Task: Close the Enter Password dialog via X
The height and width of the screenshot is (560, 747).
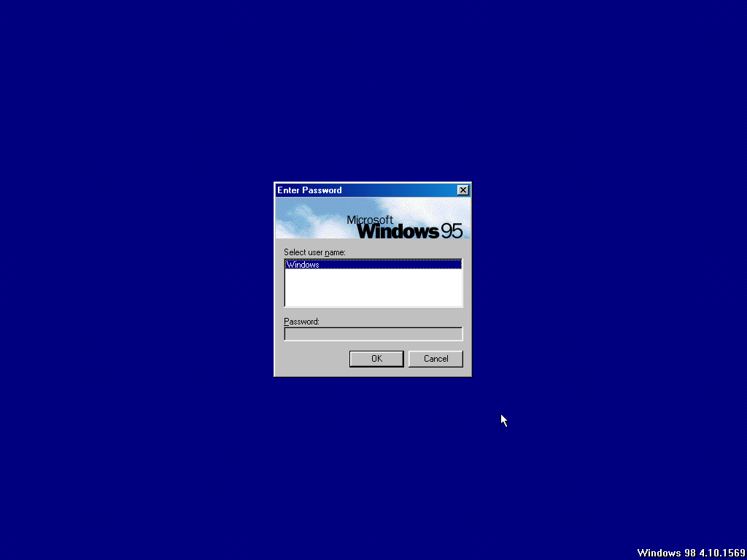Action: (462, 190)
